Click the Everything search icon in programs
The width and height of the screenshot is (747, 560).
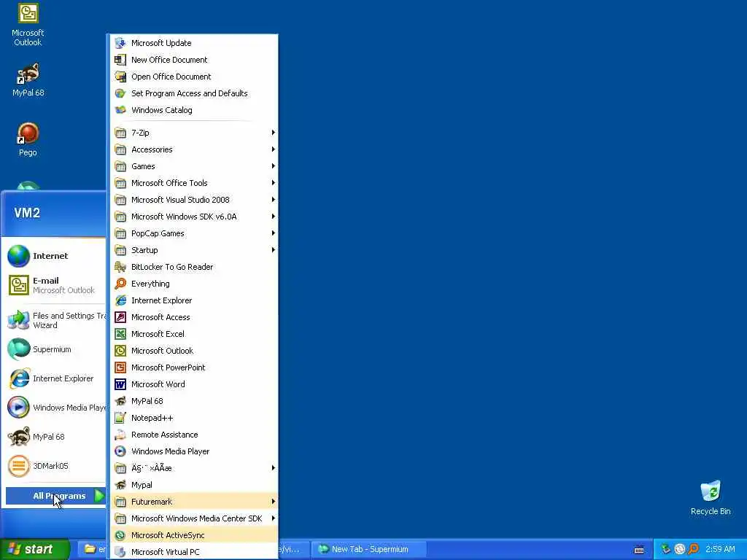(120, 284)
